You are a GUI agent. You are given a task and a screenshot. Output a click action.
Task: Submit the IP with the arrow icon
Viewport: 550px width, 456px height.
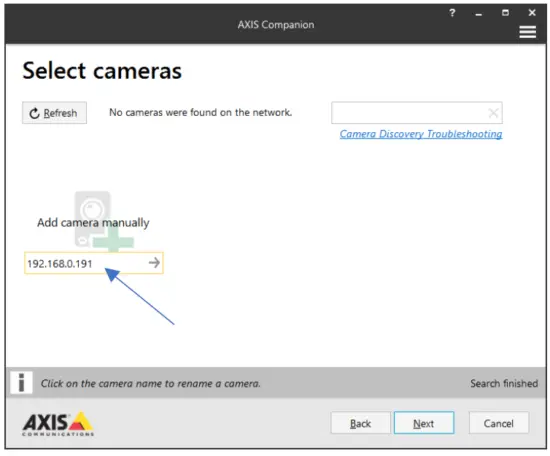pos(154,263)
